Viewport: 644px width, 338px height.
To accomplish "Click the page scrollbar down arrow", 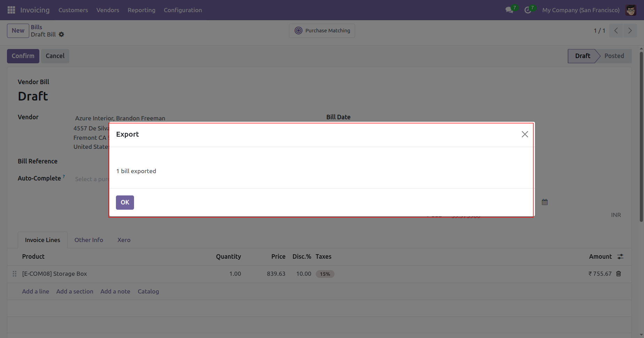I will (641, 335).
